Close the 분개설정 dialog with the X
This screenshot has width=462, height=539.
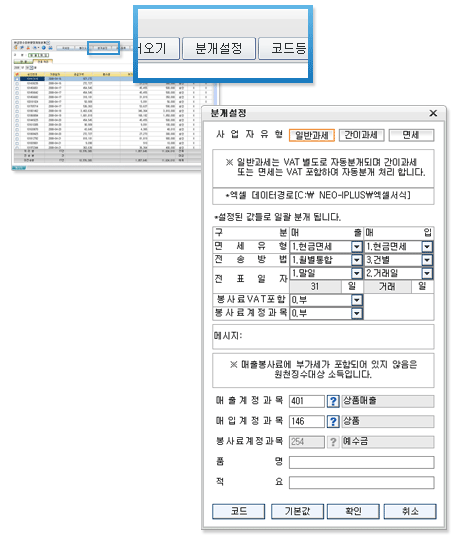tap(433, 113)
